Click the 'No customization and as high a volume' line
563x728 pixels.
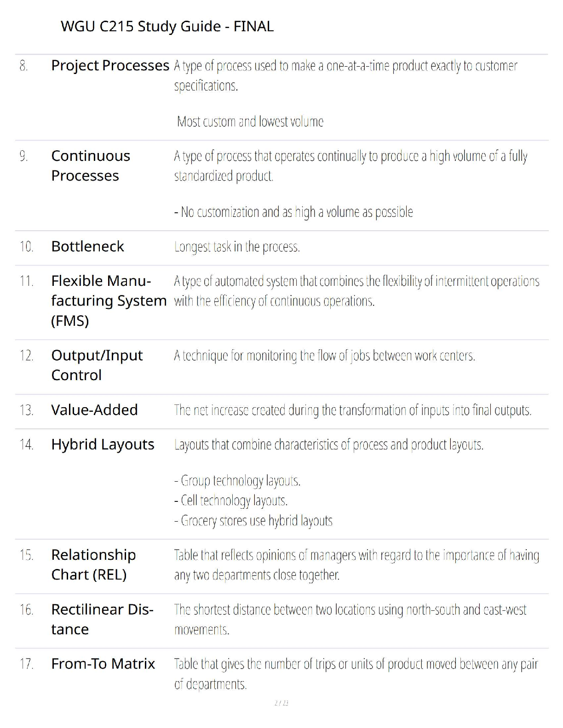tap(293, 212)
